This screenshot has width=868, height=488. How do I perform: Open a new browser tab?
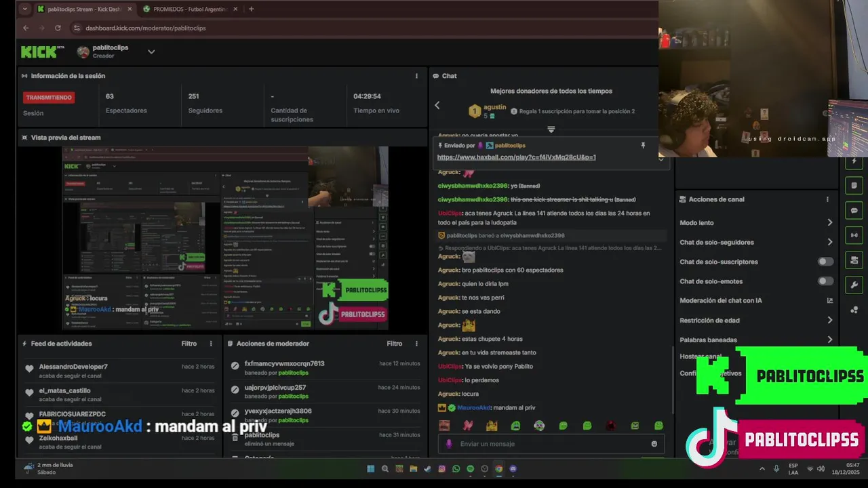[x=251, y=9]
